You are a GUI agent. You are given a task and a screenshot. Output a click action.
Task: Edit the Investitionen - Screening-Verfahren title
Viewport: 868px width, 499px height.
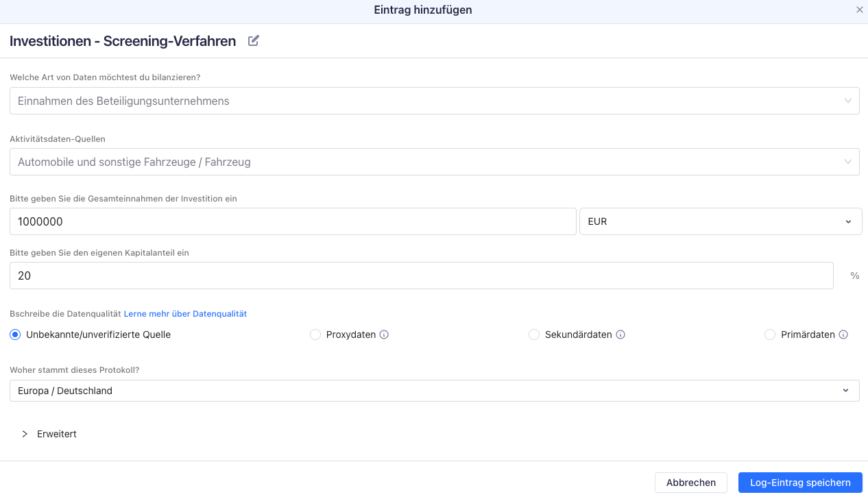point(254,40)
